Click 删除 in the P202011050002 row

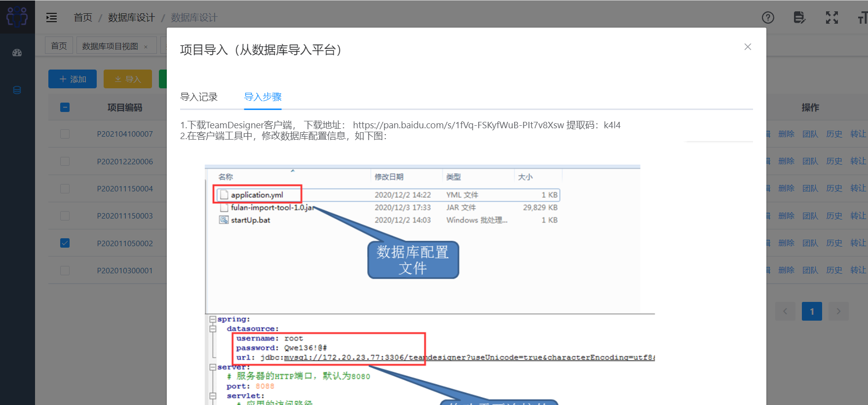[786, 243]
